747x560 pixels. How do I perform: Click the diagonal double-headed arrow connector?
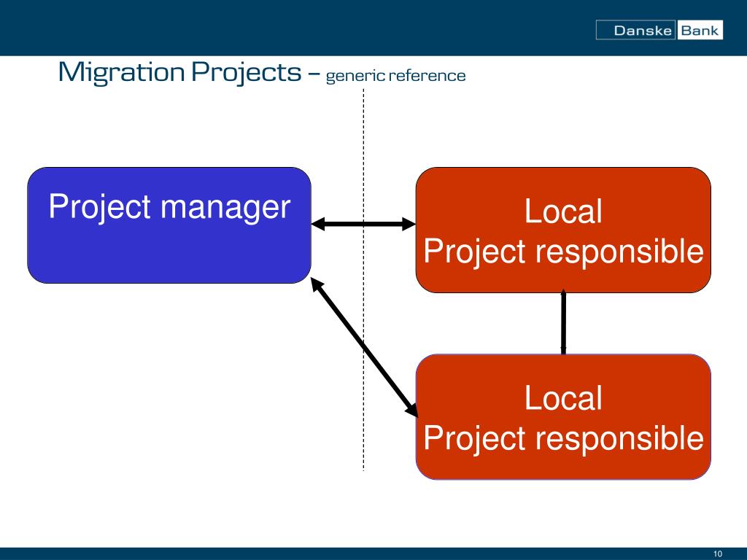click(x=365, y=348)
